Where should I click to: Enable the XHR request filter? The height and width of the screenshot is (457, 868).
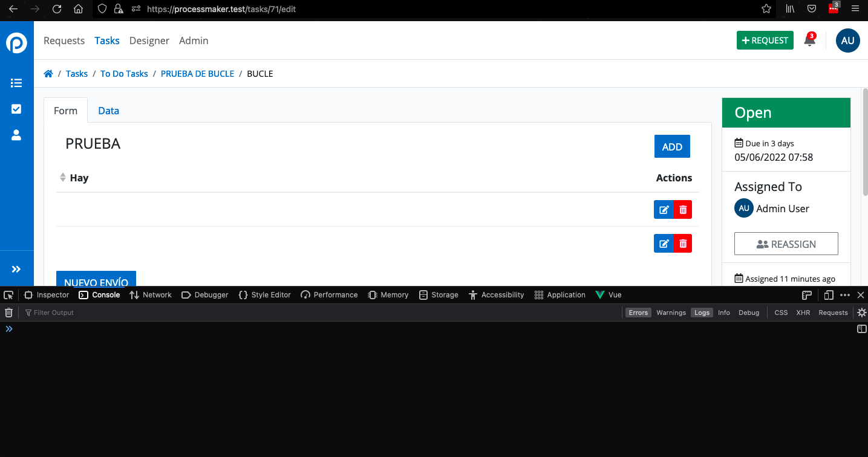click(x=803, y=312)
